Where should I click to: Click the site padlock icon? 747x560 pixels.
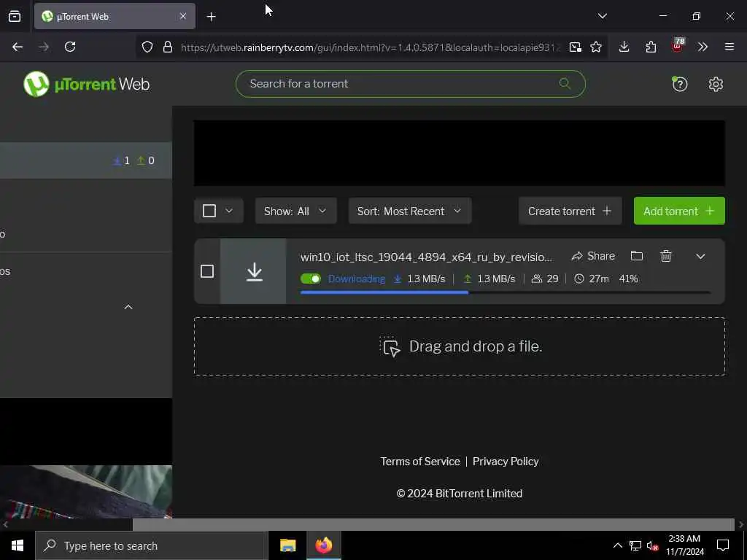coord(168,47)
